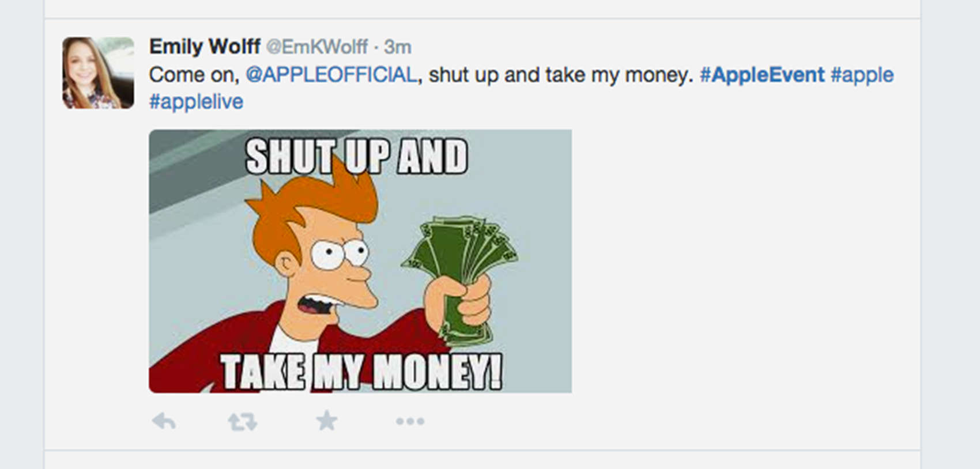Viewport: 980px width, 469px height.
Task: Click the "Come on," tweet text
Action: click(x=194, y=75)
